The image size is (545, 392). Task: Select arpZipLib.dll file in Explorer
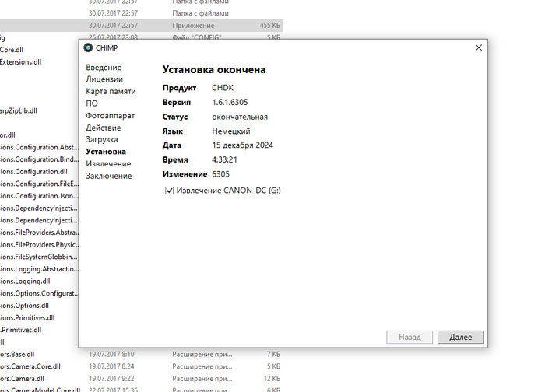[19, 110]
